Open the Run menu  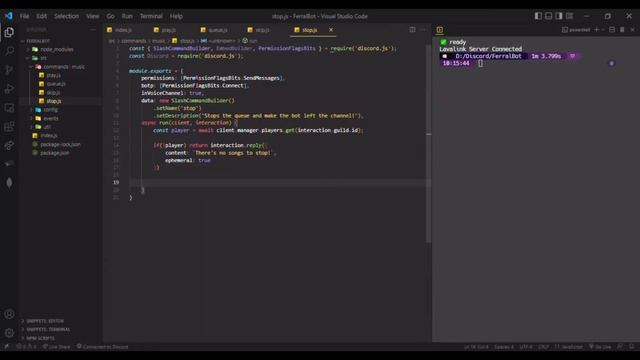[127, 16]
